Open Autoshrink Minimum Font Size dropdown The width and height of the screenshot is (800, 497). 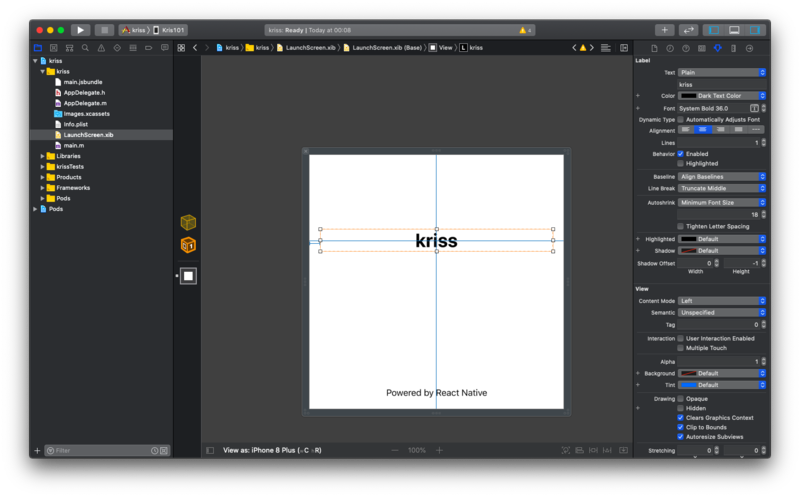pos(722,203)
